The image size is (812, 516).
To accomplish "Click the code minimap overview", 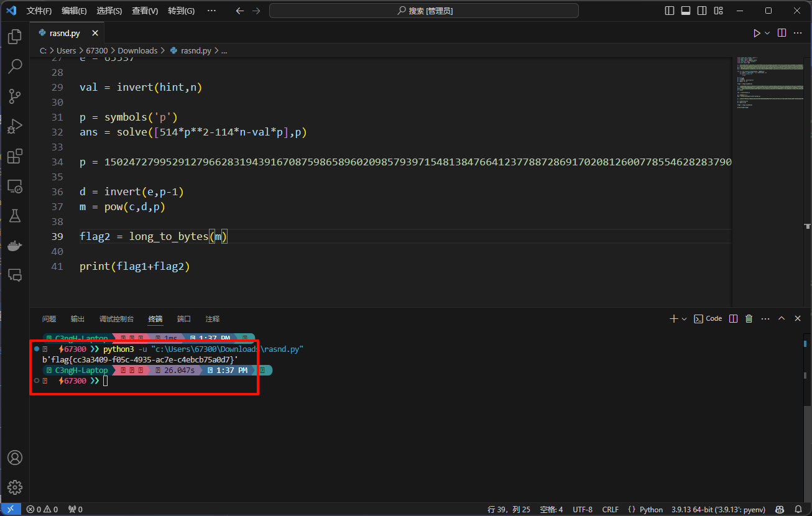I will [x=769, y=83].
